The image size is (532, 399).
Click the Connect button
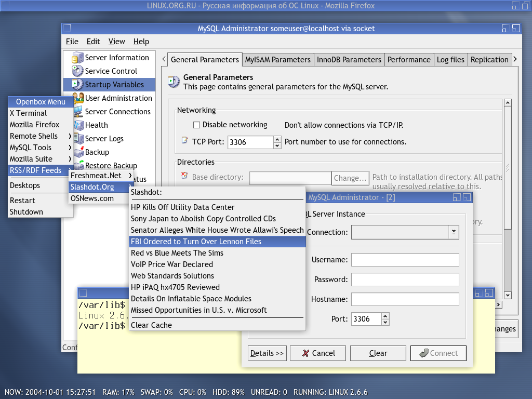pos(438,353)
